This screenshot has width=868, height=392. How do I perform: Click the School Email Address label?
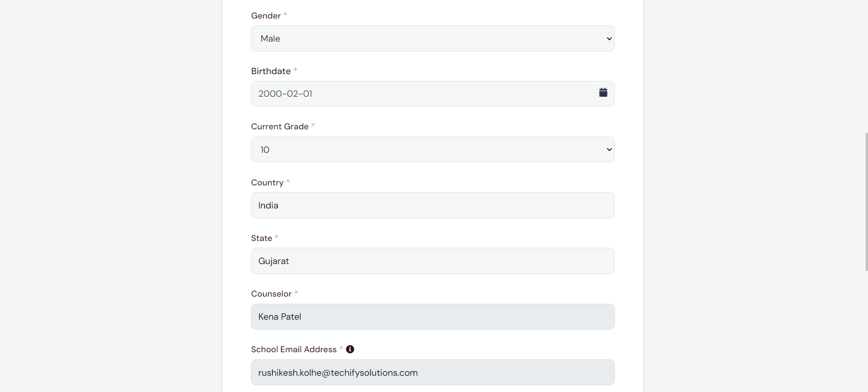click(x=294, y=349)
